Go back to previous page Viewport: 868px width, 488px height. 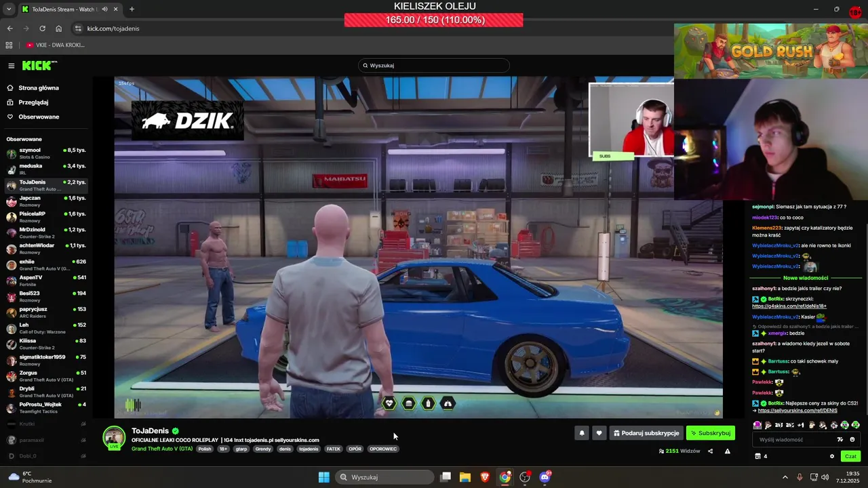[x=9, y=28]
